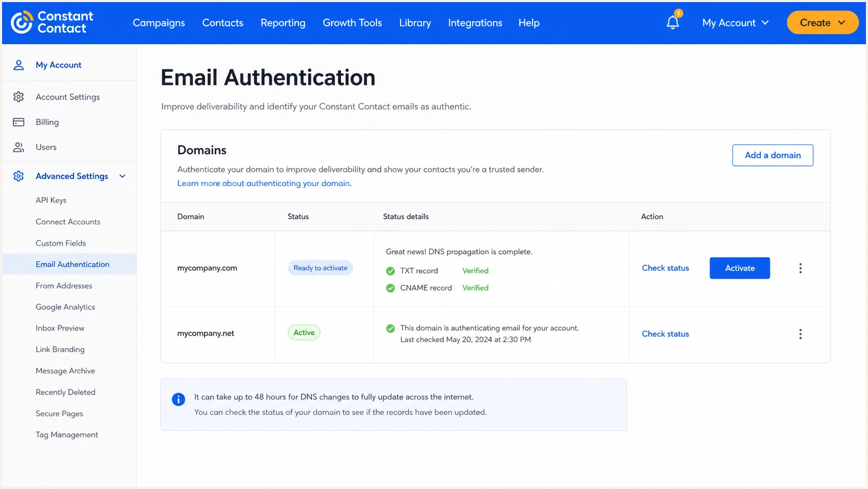
Task: Open the Growth Tools menu
Action: (352, 23)
